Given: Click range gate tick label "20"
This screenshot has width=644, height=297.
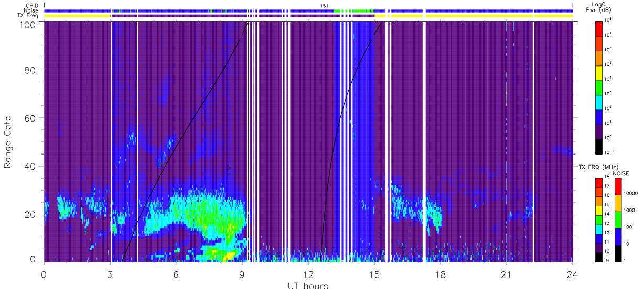Looking at the screenshot, I should 31,214.
